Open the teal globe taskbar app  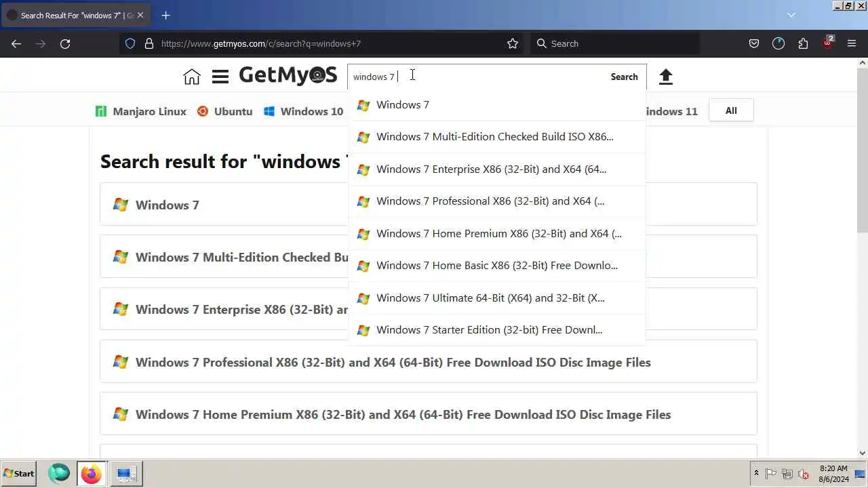59,473
